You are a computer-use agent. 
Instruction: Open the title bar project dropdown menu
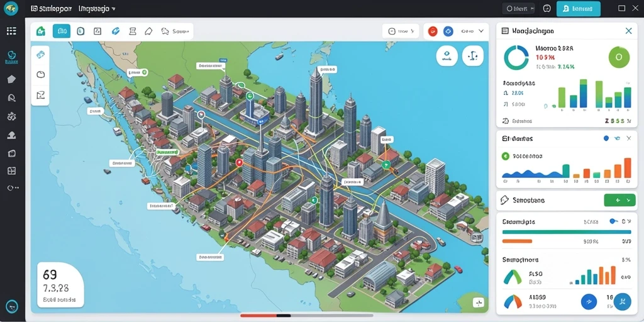click(x=96, y=8)
